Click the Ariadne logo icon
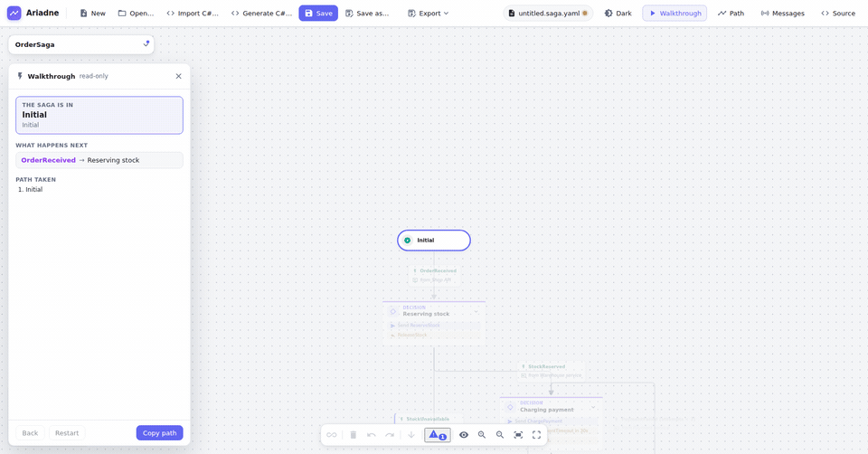The width and height of the screenshot is (868, 454). 14,13
